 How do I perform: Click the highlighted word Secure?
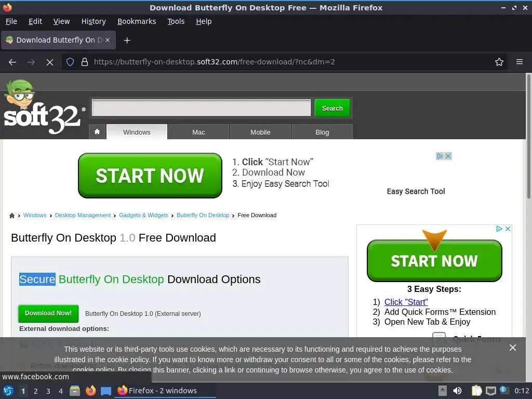37,279
